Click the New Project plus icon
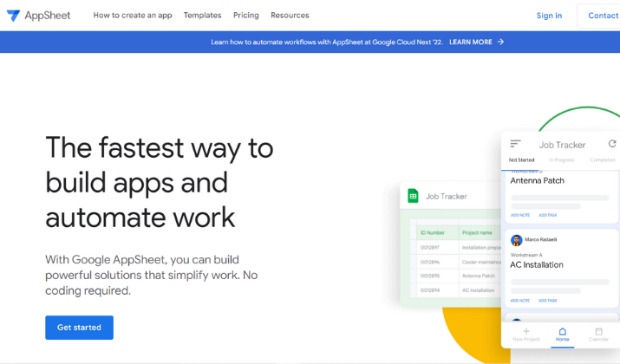The width and height of the screenshot is (620, 364). pyautogui.click(x=525, y=331)
